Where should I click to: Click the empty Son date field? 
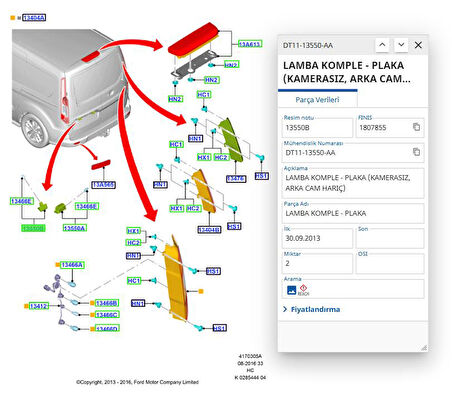(390, 238)
